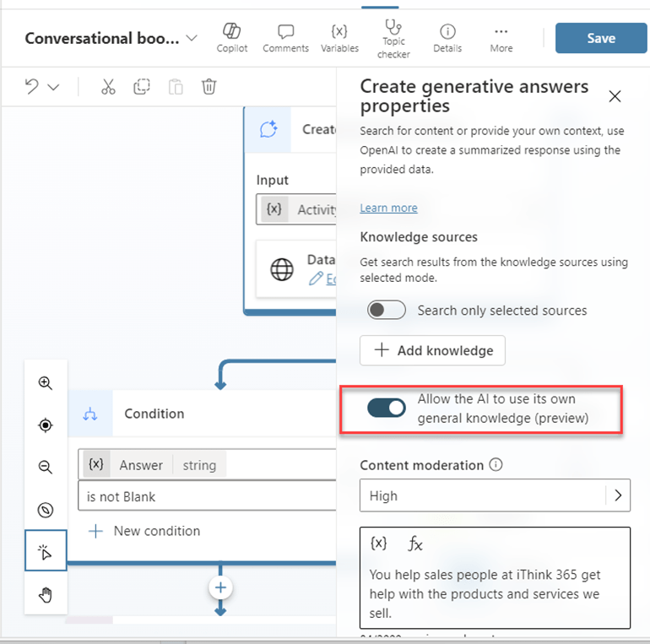Click the cut scissors icon
The image size is (650, 644).
(x=108, y=87)
